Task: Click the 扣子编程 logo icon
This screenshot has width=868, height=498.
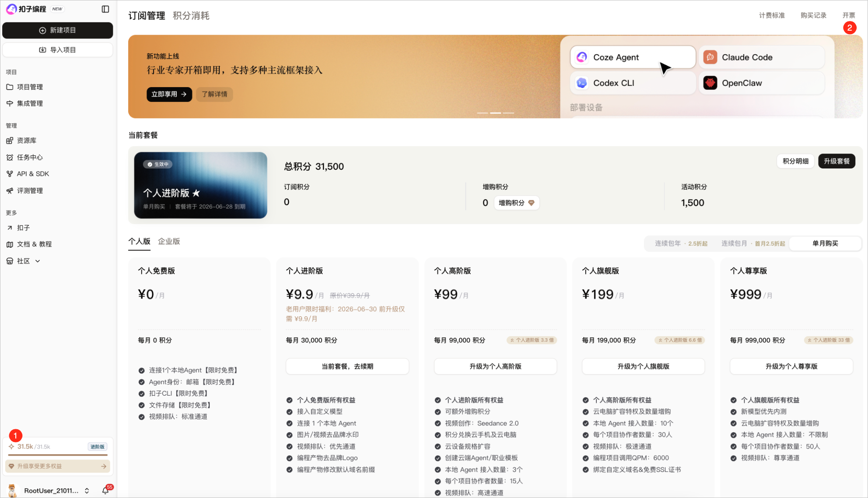Action: tap(12, 9)
